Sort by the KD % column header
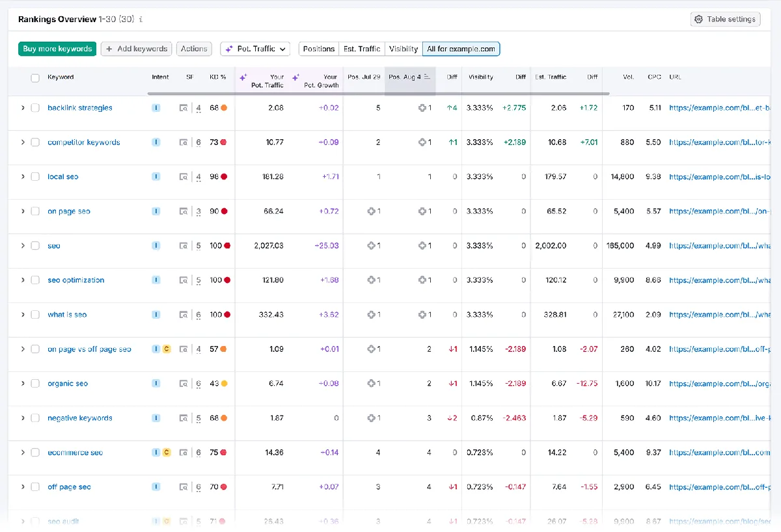The width and height of the screenshot is (781, 532). (x=218, y=77)
